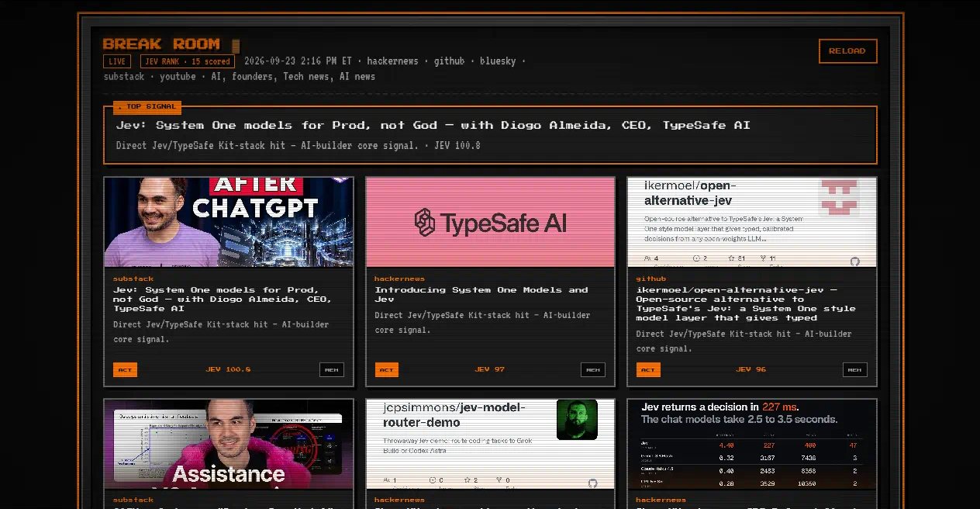Click ACT on the JEV 100.8 card
Viewport: 980px width, 509px height.
tap(125, 369)
